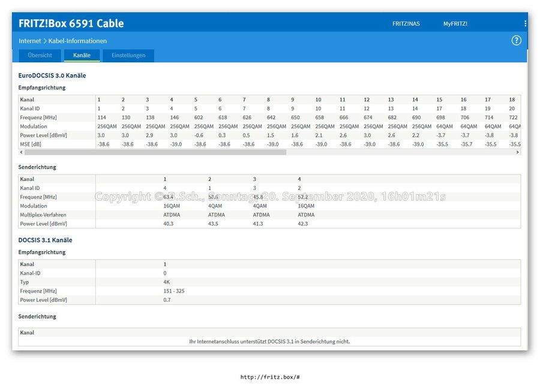Click right arrow of channel table scrollbar

[x=517, y=152]
